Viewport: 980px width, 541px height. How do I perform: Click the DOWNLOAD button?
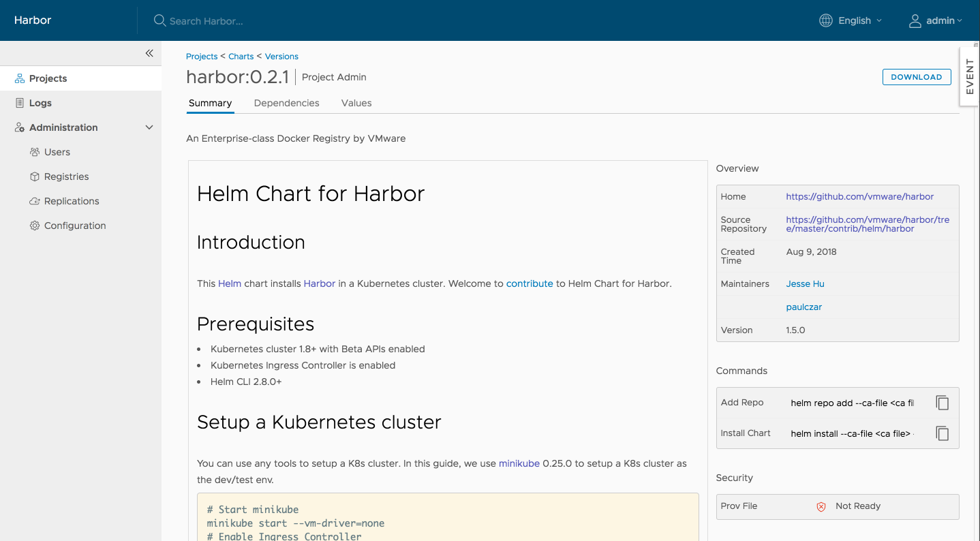(917, 77)
